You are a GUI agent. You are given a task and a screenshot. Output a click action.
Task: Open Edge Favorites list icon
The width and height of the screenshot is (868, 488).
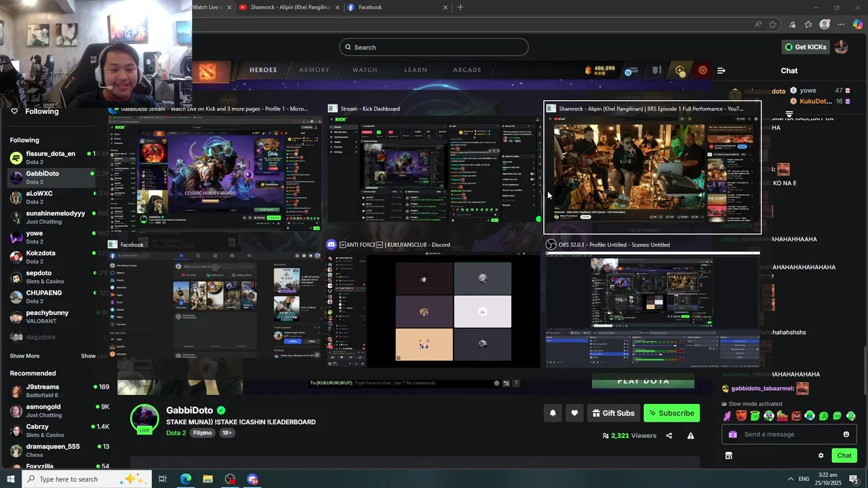coord(808,24)
